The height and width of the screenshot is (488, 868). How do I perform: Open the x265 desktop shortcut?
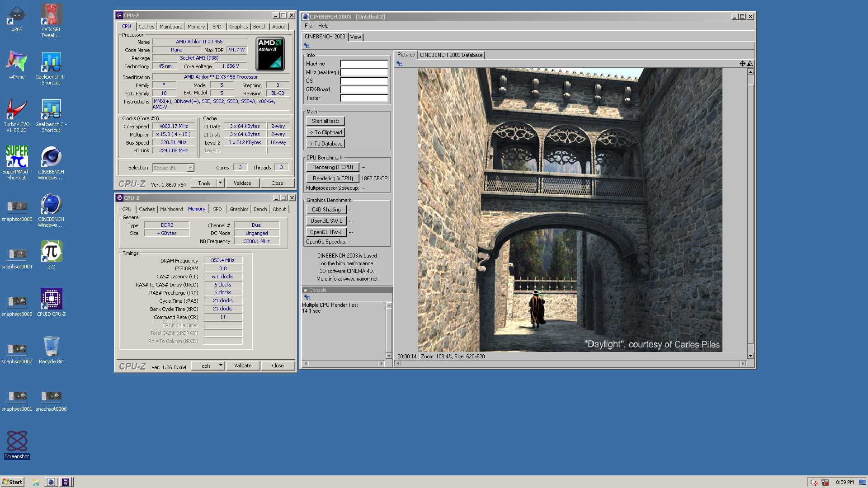[x=17, y=19]
